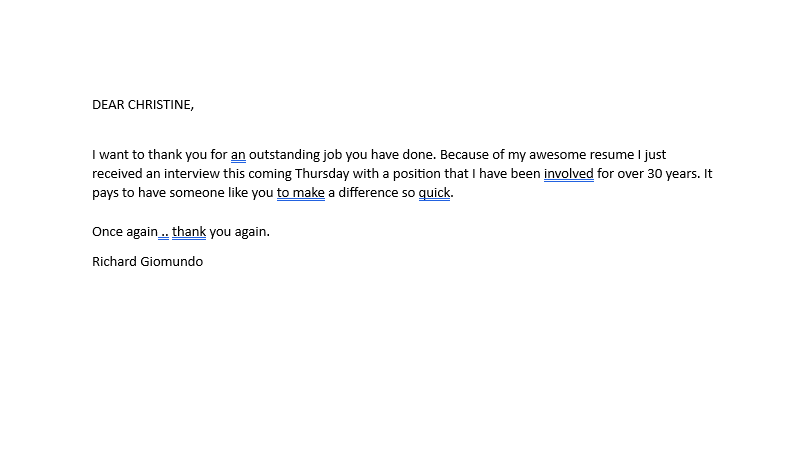
Task: Click the underlined word "an"
Action: pyautogui.click(x=238, y=155)
